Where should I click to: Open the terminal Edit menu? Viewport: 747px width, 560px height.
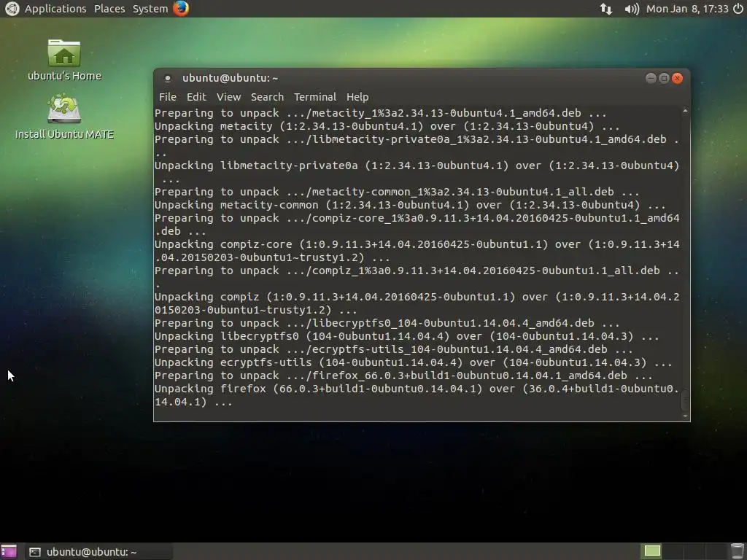(x=196, y=97)
